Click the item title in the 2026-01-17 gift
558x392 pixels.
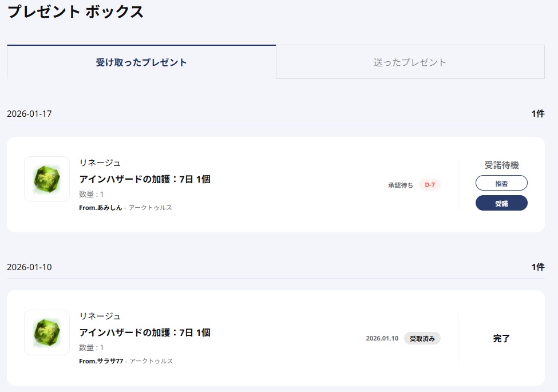point(145,179)
